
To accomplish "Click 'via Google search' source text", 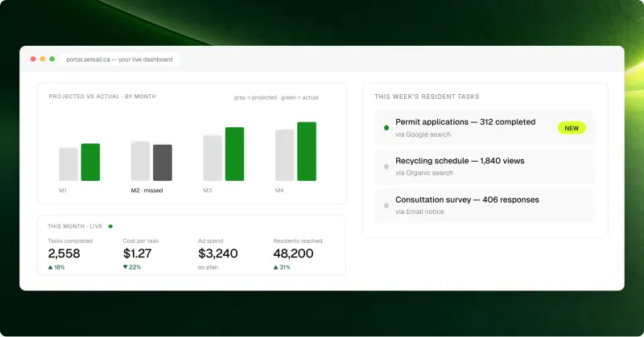I will point(423,134).
